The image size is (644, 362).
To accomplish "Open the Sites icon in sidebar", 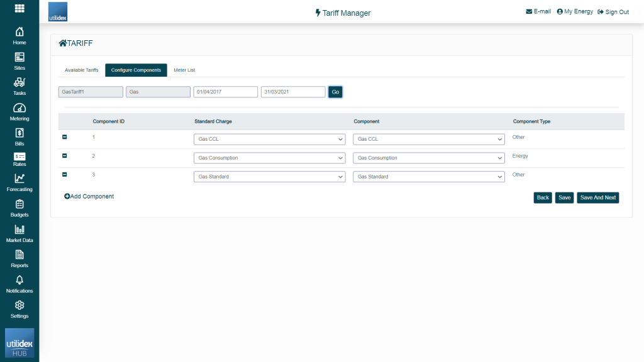I will [x=19, y=57].
